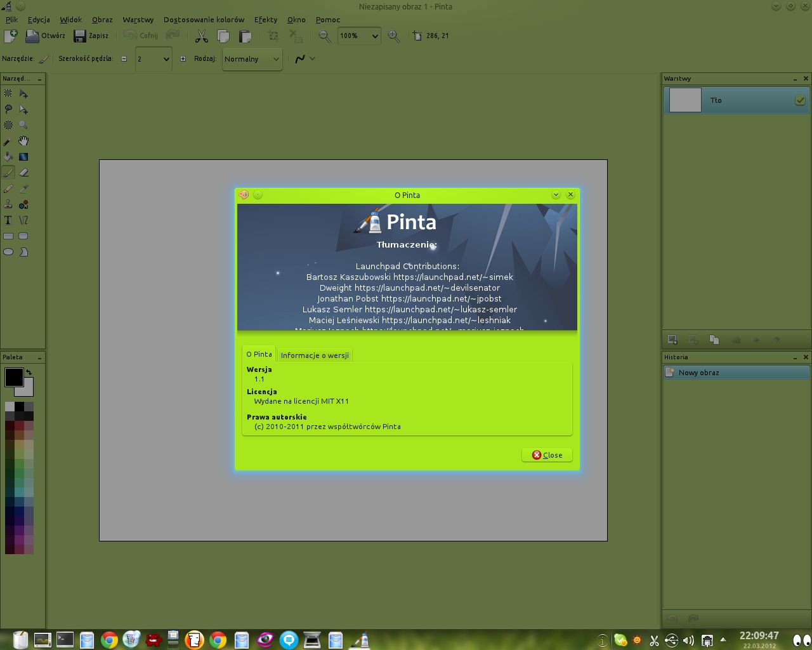The image size is (812, 650).
Task: Open the zoom percentage 100% dropdown
Action: pyautogui.click(x=359, y=36)
